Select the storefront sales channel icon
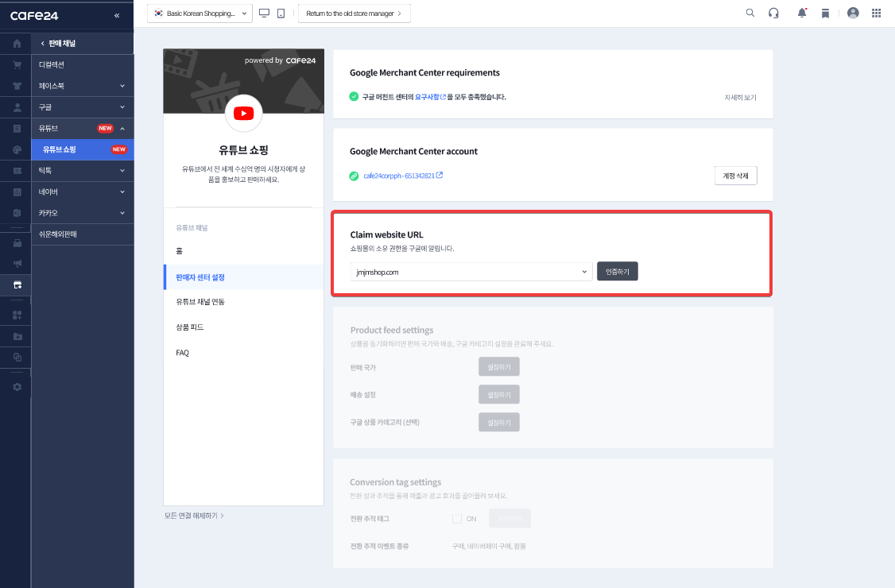 (x=17, y=285)
